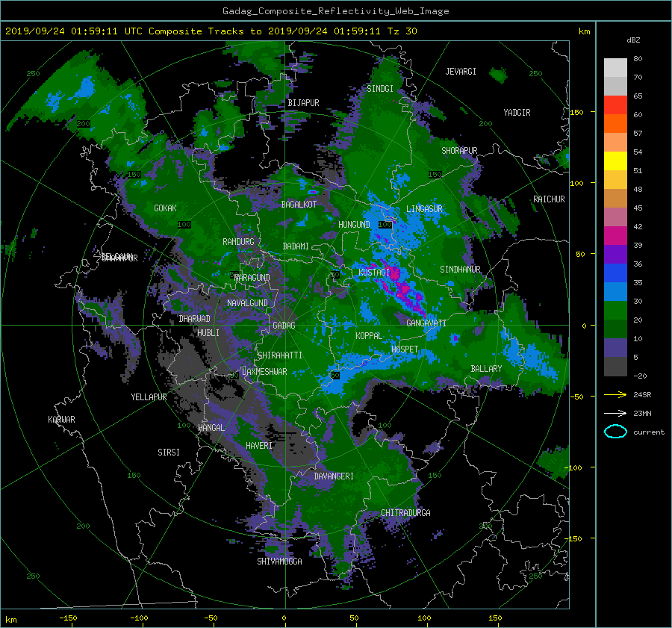Click the CHITRADURGA city label

pyautogui.click(x=405, y=513)
